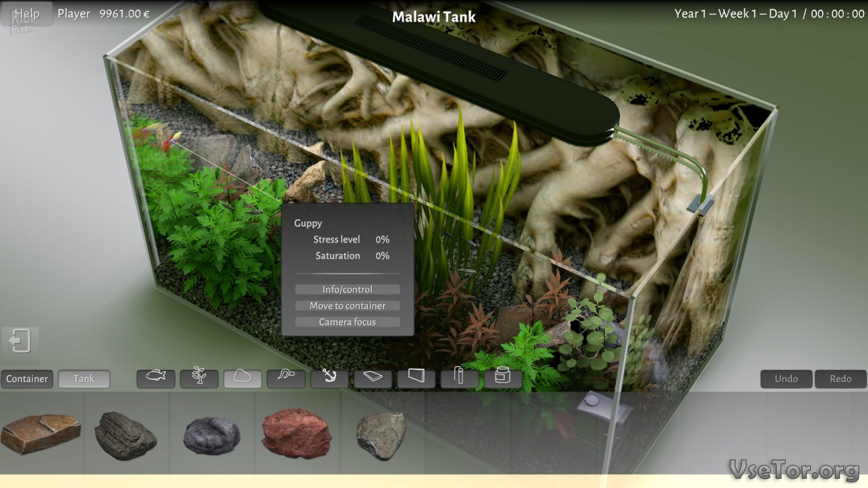The width and height of the screenshot is (868, 488).
Task: Switch to the Container tab
Action: coord(27,379)
